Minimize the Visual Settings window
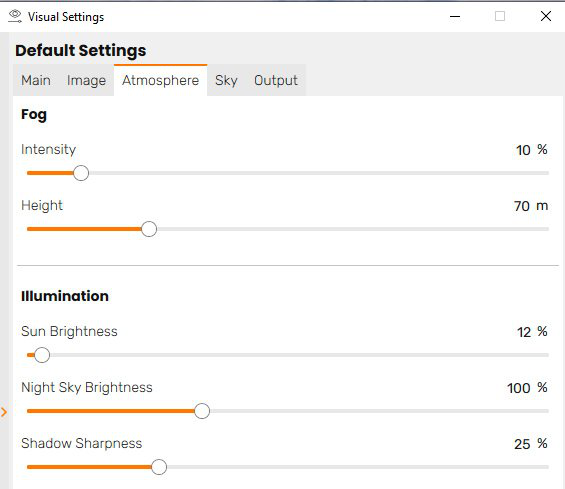This screenshot has width=565, height=489. tap(455, 16)
